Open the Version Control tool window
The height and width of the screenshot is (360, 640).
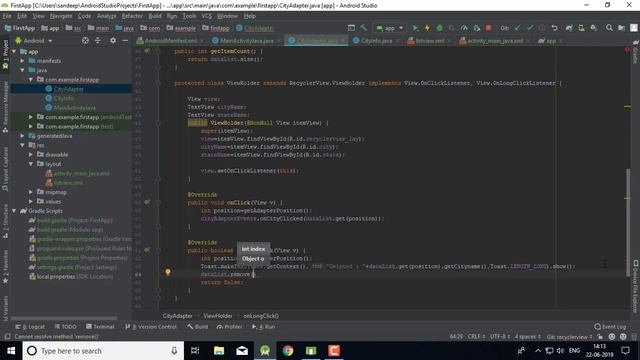tap(151, 327)
